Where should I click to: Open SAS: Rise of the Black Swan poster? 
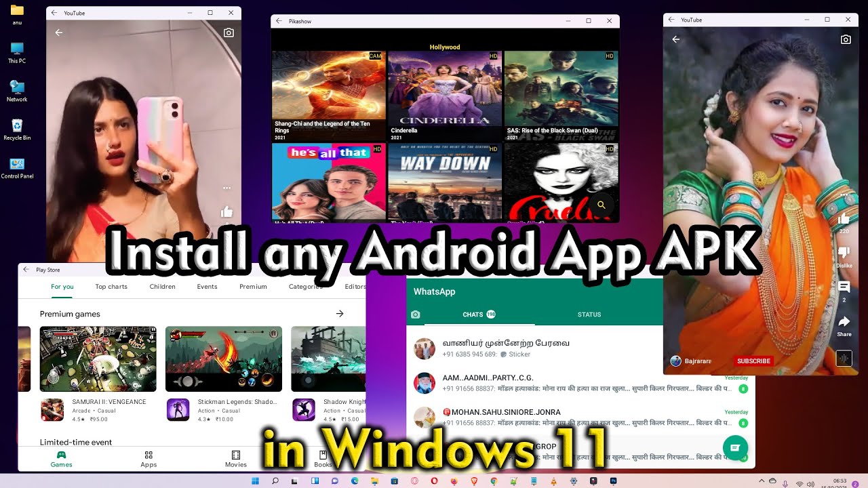pyautogui.click(x=561, y=96)
